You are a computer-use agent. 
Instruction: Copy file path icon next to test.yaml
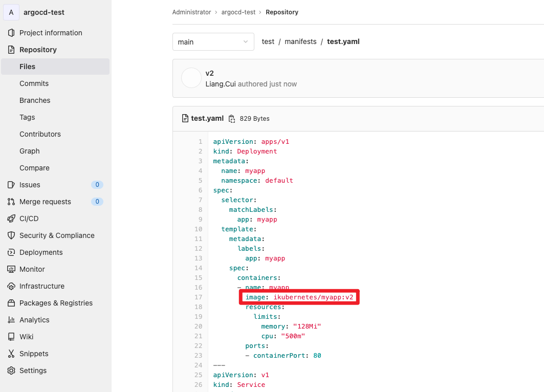232,119
